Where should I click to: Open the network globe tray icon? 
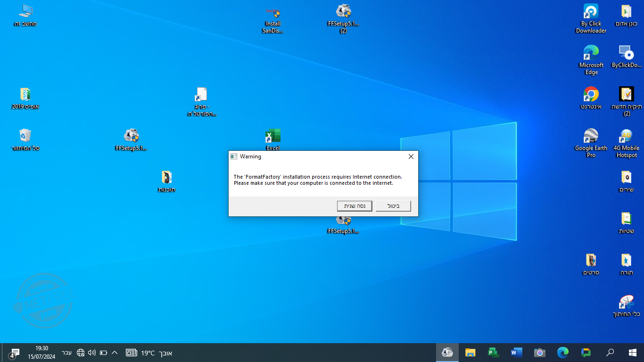pos(81,353)
